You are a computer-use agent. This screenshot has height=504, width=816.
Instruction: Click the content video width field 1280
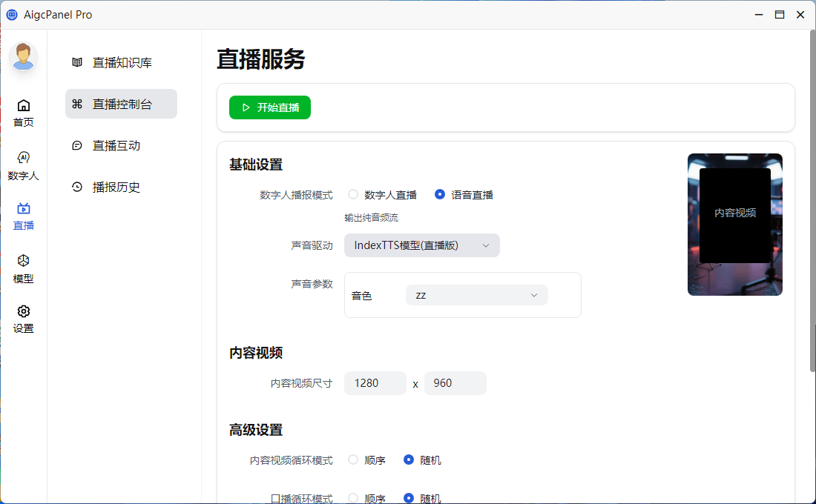pyautogui.click(x=375, y=383)
